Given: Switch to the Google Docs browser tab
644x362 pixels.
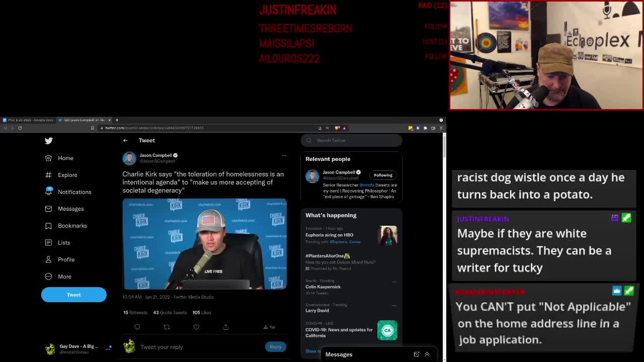Looking at the screenshot, I should click(28, 120).
